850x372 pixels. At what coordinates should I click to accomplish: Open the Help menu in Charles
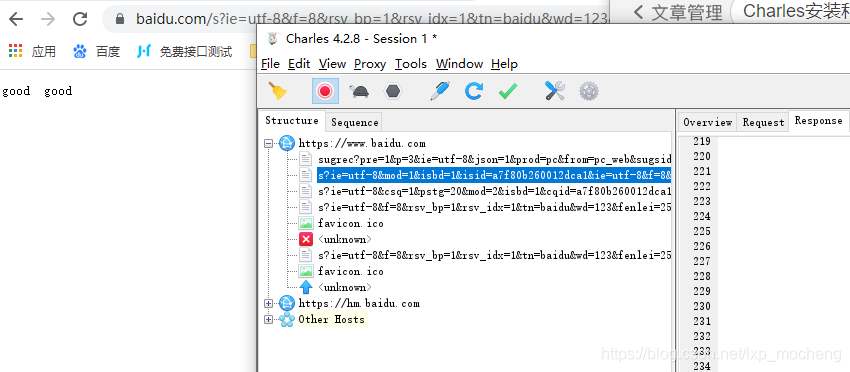pyautogui.click(x=504, y=64)
